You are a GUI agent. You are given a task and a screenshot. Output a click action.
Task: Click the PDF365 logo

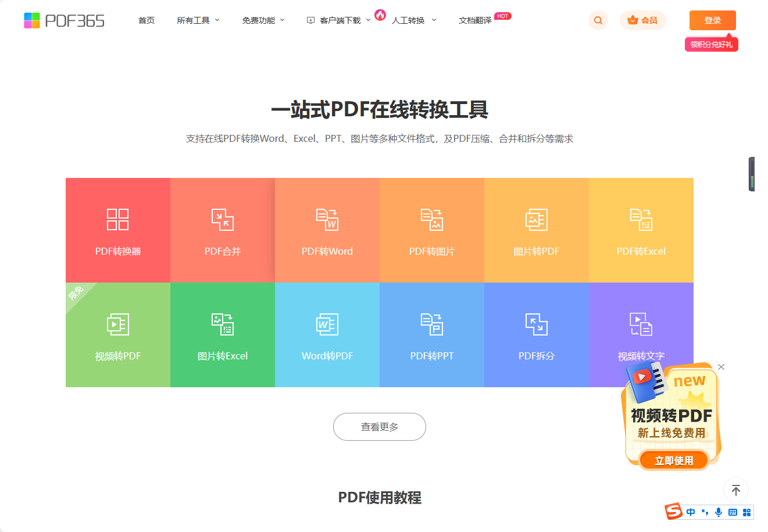[x=64, y=20]
